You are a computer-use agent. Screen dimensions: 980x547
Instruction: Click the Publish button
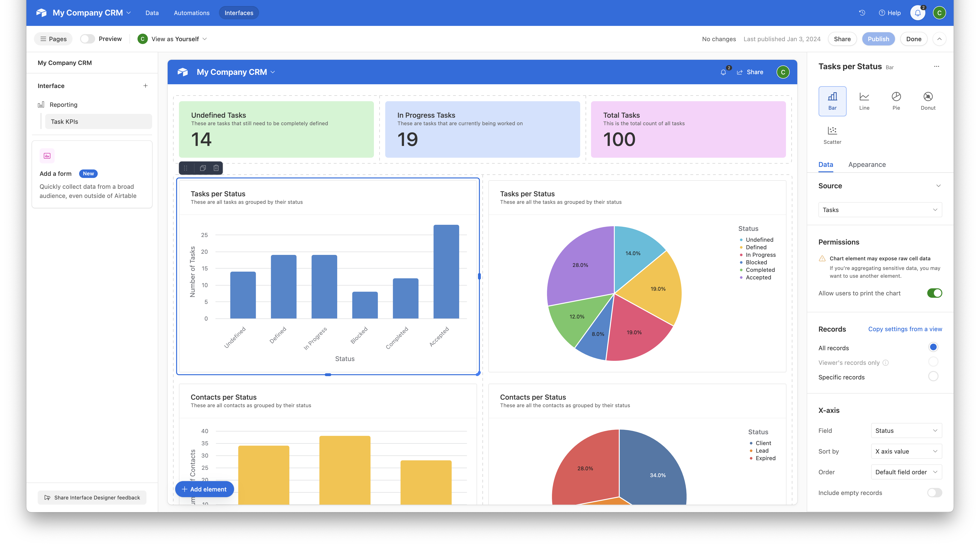(878, 38)
